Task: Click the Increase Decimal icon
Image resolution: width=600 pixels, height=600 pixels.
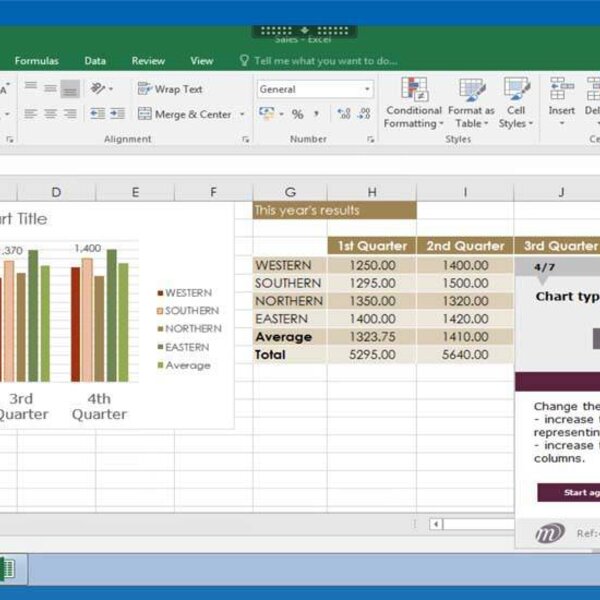Action: click(344, 114)
